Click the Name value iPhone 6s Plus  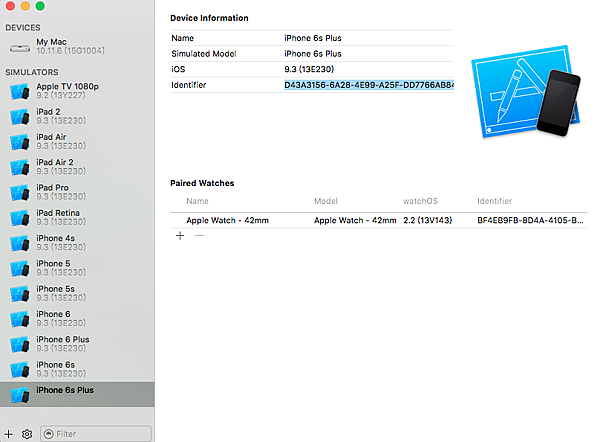[313, 38]
